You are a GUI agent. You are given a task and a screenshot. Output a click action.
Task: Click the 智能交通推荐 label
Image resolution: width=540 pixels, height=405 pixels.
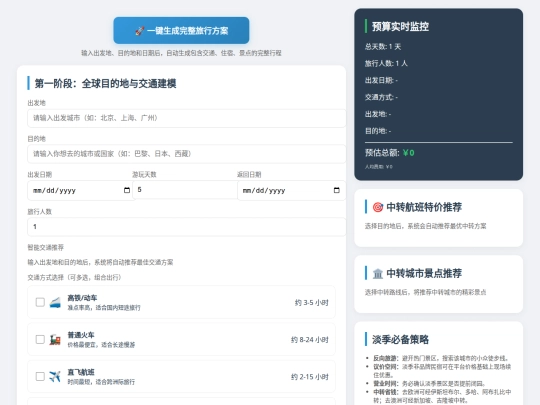coord(45,247)
